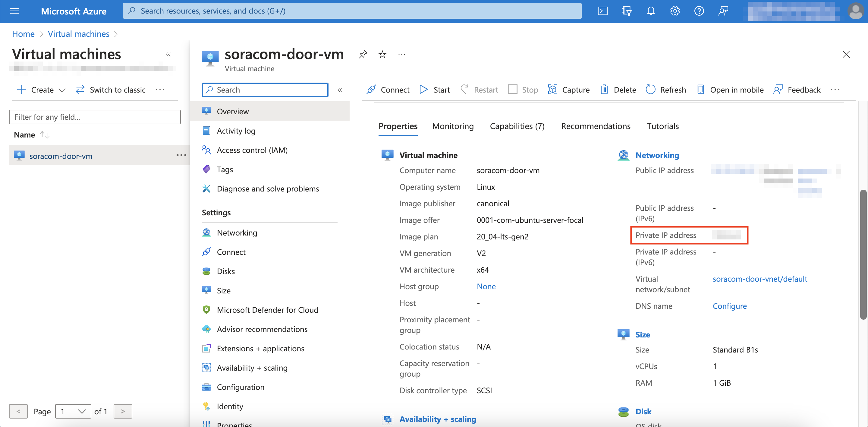Screen dimensions: 868x427
Task: Click the Filter for any field box
Action: point(95,117)
